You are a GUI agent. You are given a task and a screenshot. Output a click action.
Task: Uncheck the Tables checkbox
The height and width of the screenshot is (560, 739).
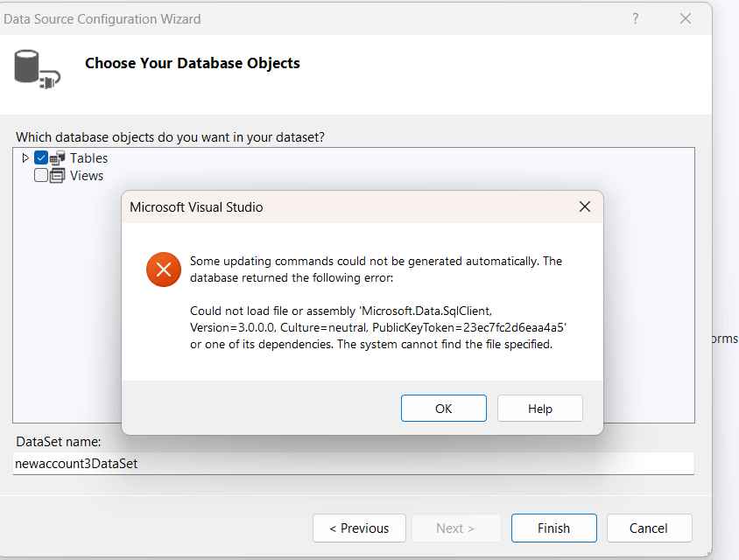click(40, 157)
